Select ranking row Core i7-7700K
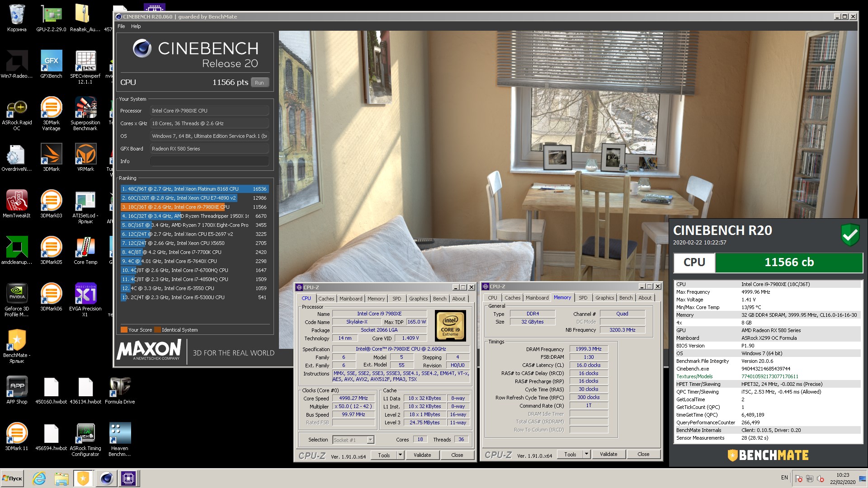The image size is (868, 488). coord(194,252)
